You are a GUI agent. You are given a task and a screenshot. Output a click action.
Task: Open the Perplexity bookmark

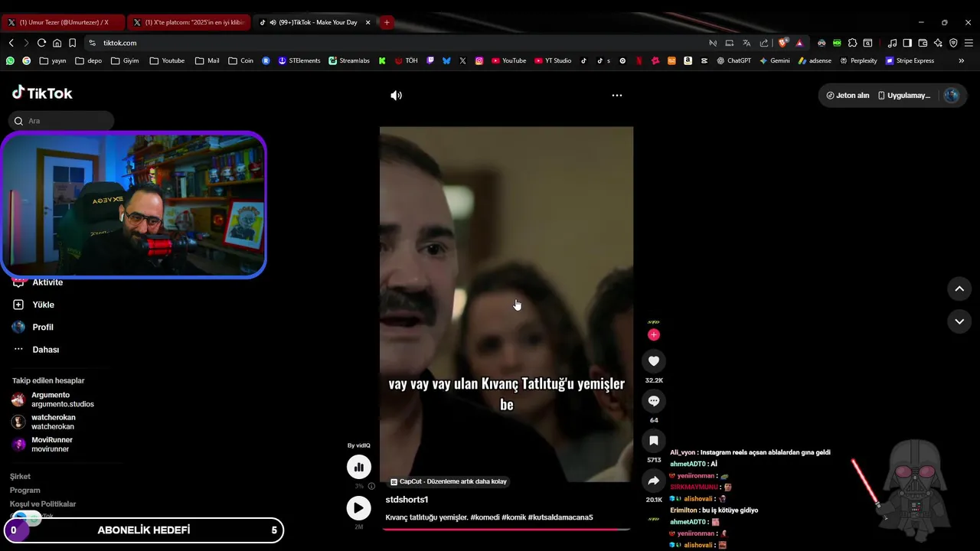click(x=858, y=60)
